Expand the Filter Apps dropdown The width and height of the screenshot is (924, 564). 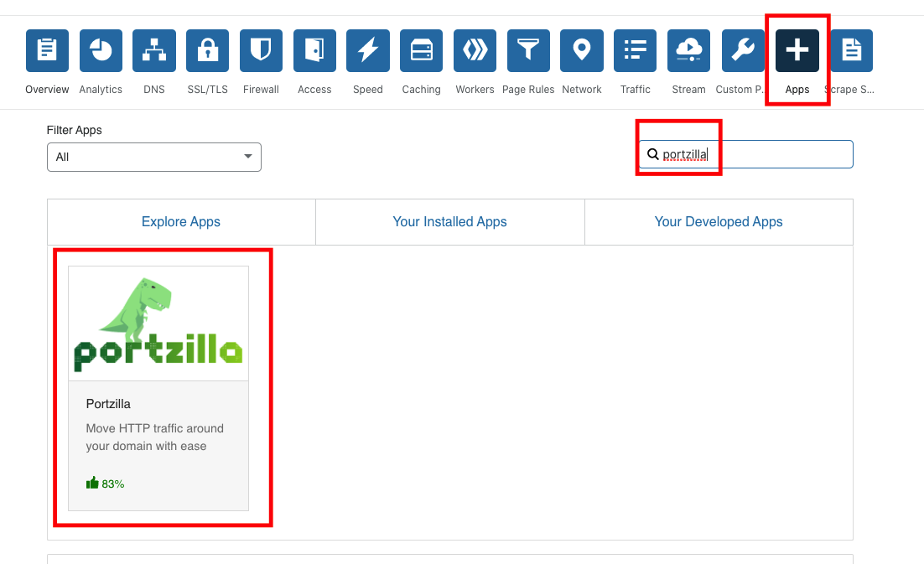coord(154,157)
